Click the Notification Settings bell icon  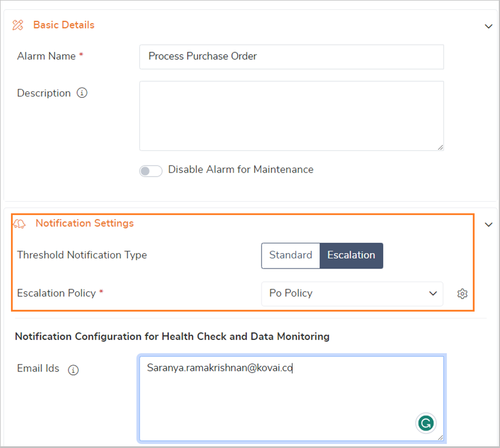[19, 224]
